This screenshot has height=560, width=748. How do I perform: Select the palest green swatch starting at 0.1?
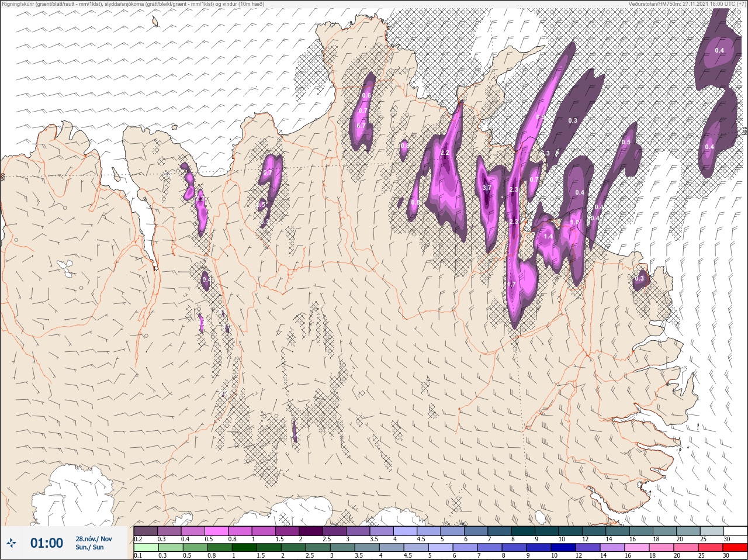coord(146,548)
